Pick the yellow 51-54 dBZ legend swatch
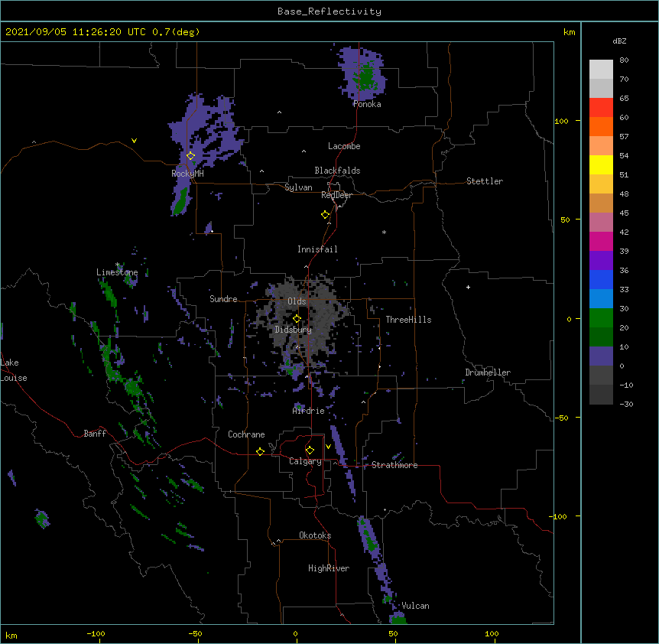659x644 pixels. pos(601,164)
